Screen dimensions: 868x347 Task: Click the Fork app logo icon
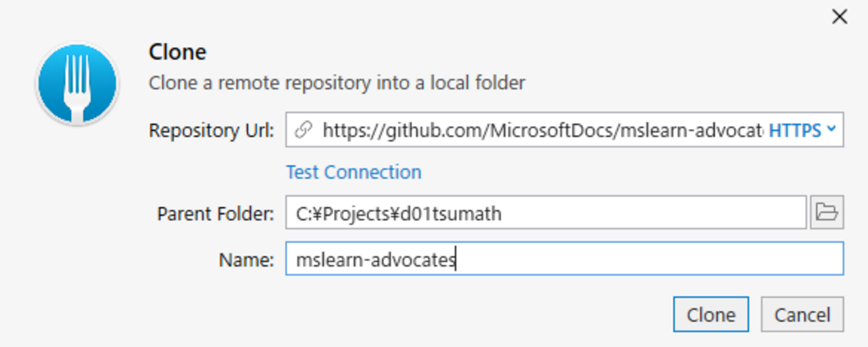pyautogui.click(x=77, y=85)
